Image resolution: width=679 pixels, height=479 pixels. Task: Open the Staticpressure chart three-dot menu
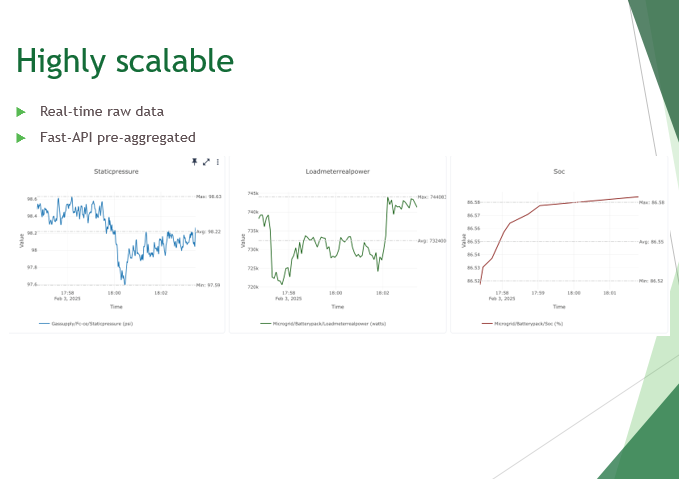(x=217, y=162)
